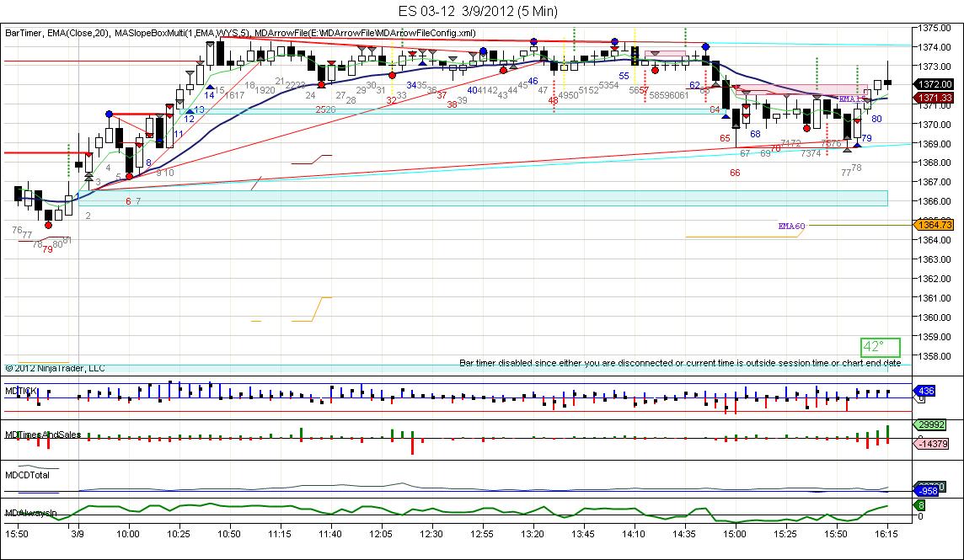
Task: Click the red bar number 32 label
Action: [391, 100]
